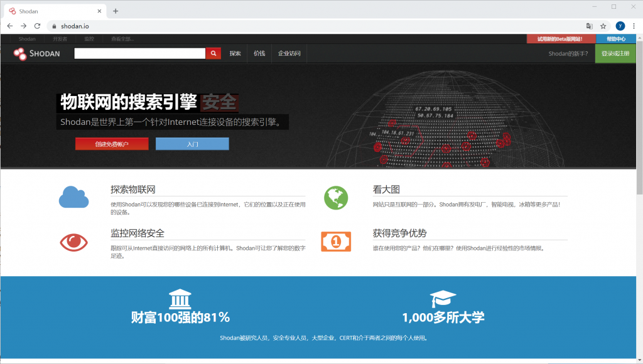Click the Shodan search input field
The width and height of the screenshot is (643, 364).
pos(139,53)
